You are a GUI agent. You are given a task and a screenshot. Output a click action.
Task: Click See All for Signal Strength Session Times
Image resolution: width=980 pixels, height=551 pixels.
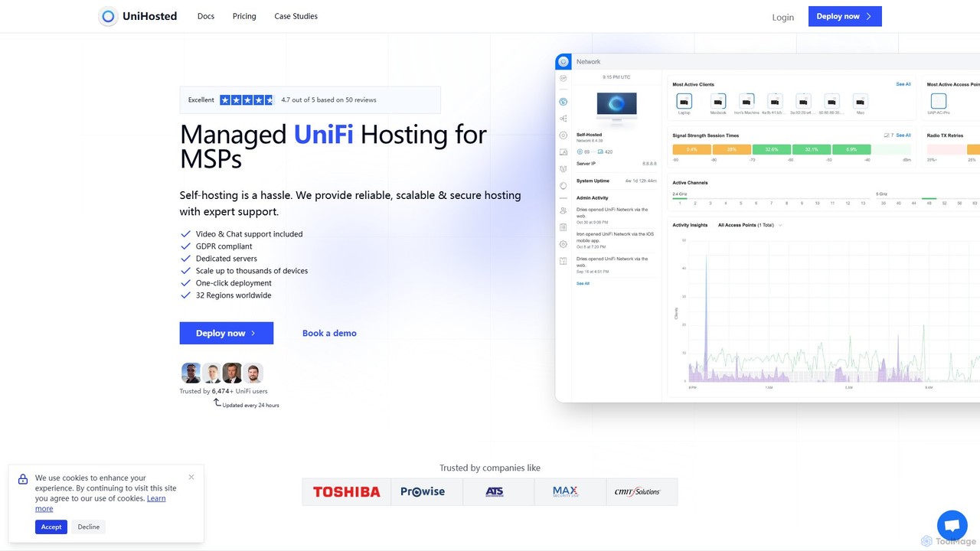tap(903, 135)
